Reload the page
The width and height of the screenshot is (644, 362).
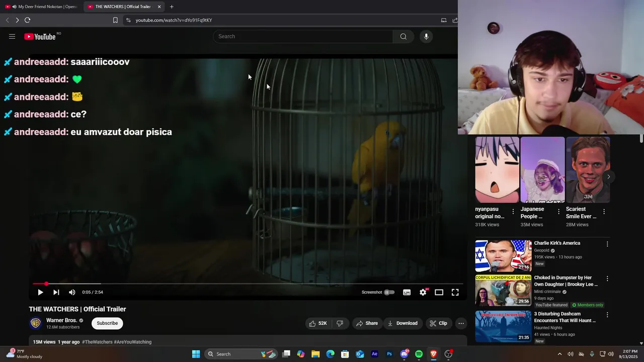coord(28,20)
